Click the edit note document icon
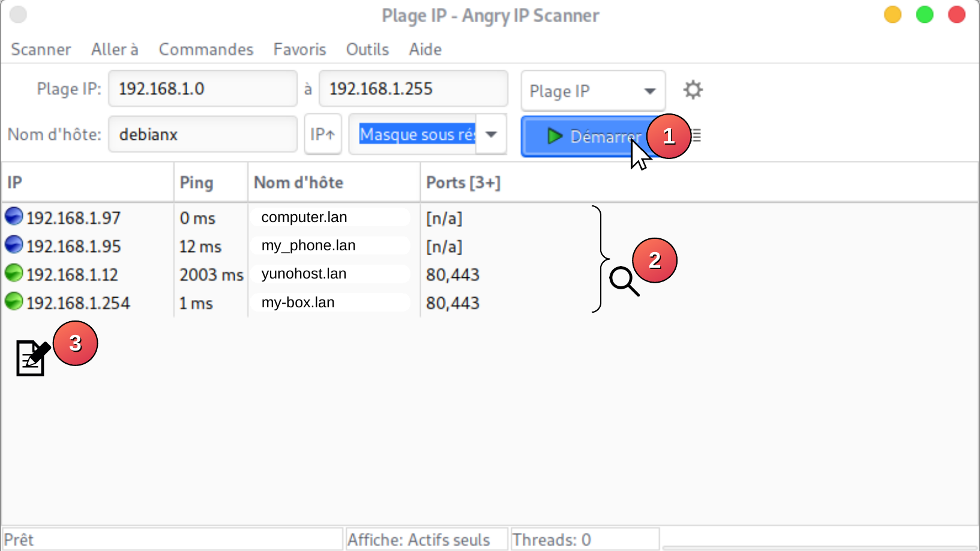The width and height of the screenshot is (980, 551). [32, 358]
